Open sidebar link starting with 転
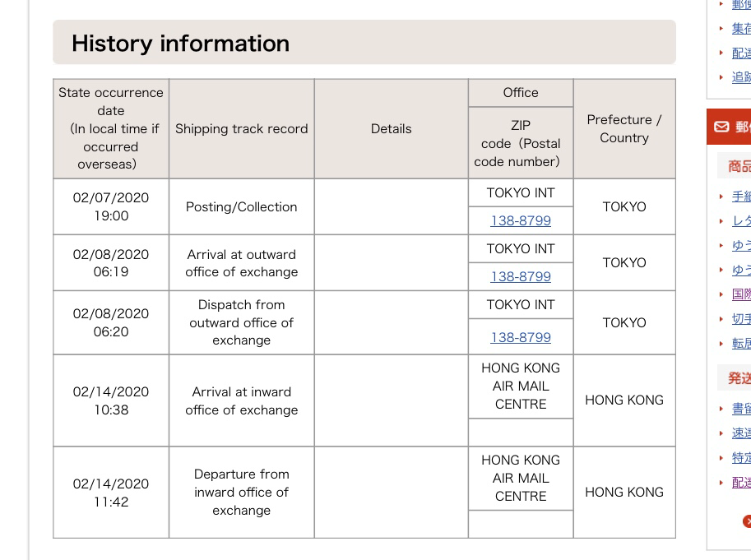This screenshot has width=751, height=560. [x=741, y=344]
